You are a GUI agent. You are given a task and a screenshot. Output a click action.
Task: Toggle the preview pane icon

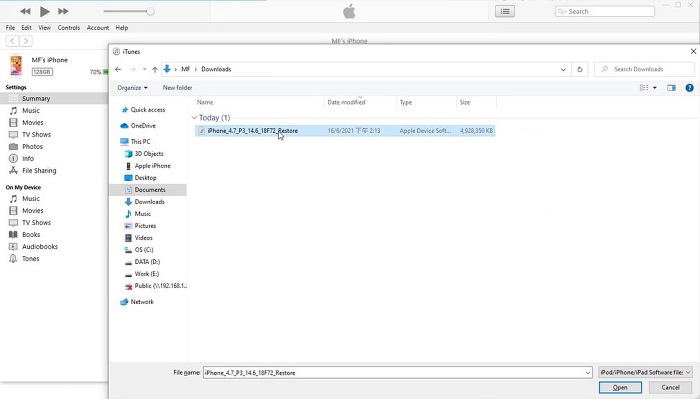click(x=671, y=88)
